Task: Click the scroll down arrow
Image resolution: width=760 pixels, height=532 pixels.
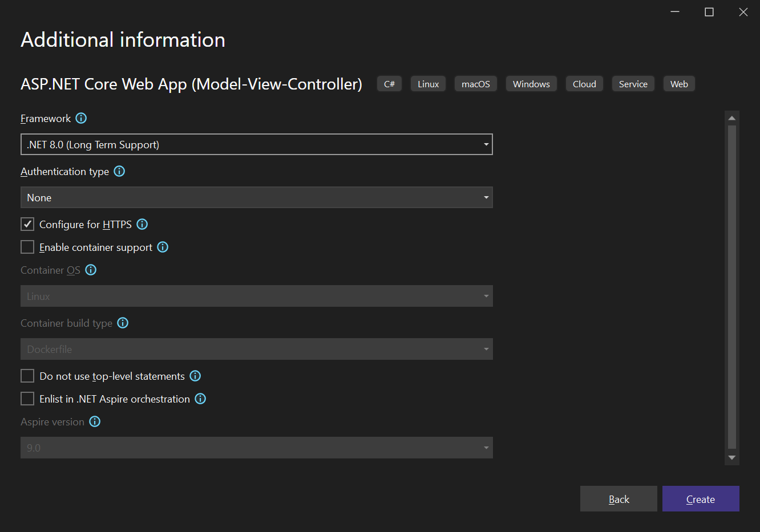Action: click(731, 457)
